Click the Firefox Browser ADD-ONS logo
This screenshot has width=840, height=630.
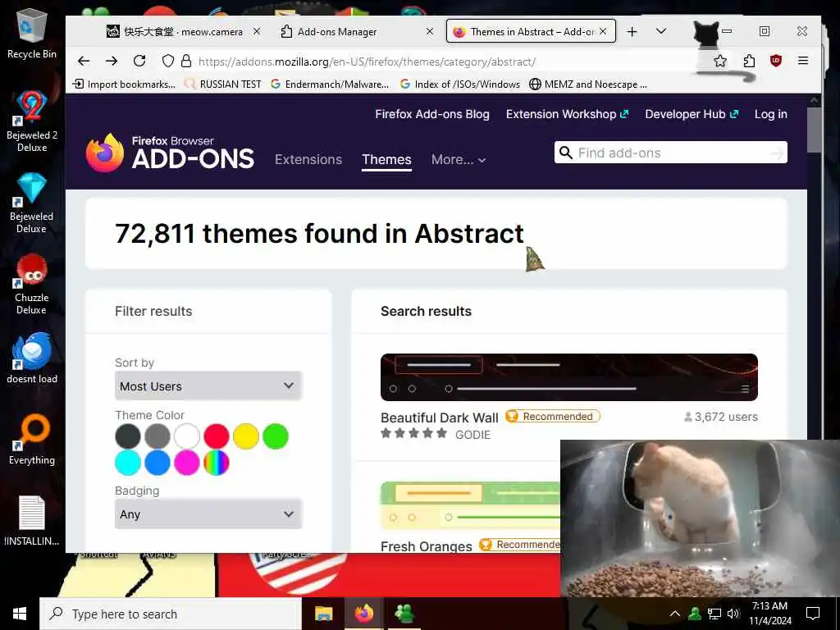click(170, 153)
